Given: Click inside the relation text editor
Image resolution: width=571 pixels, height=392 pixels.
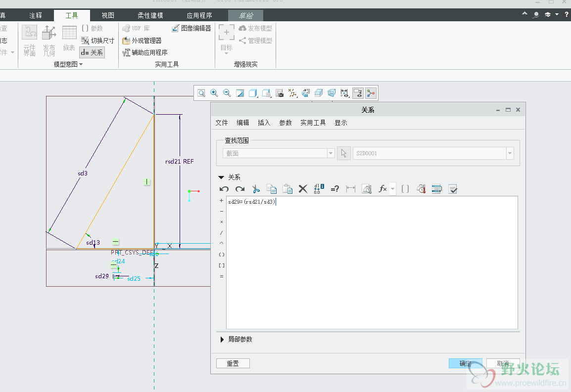Looking at the screenshot, I should (372, 262).
